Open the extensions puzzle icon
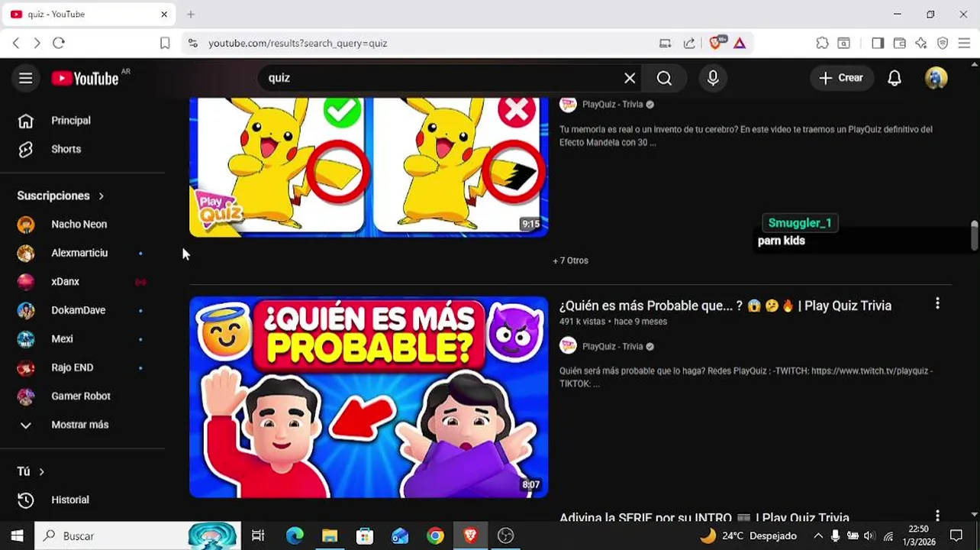The image size is (980, 550). point(822,44)
